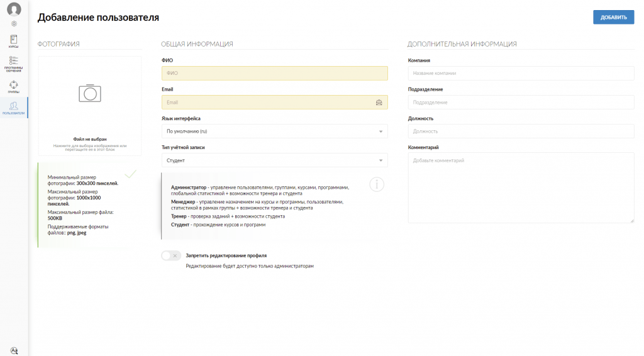Click the Подразделение input field
Image resolution: width=644 pixels, height=356 pixels.
tap(521, 103)
